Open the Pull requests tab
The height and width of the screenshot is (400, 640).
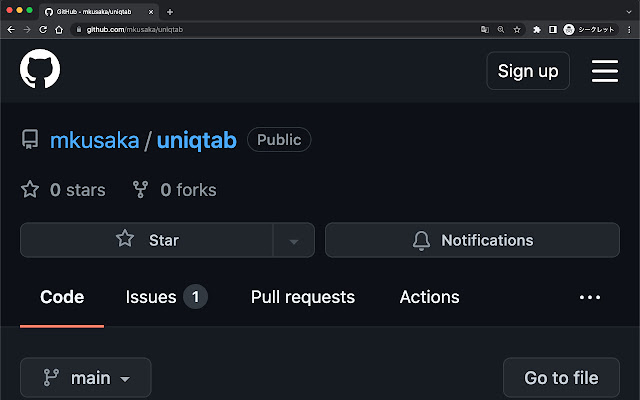coord(303,297)
